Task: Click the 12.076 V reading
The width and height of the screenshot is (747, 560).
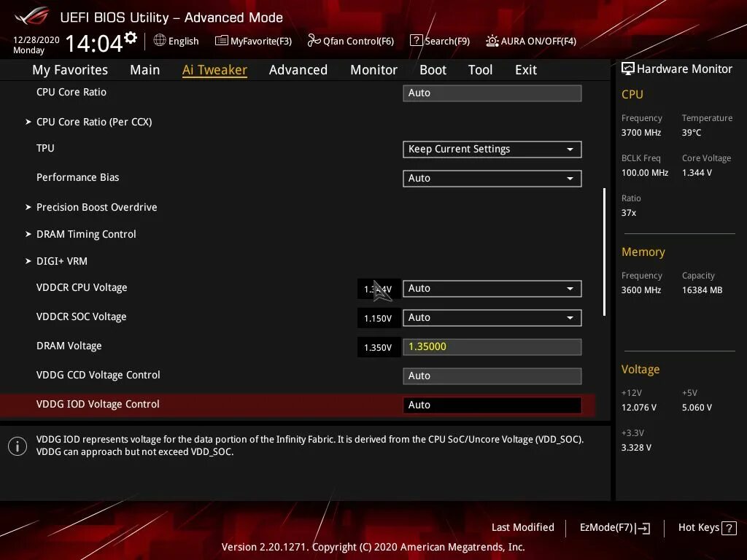Action: click(x=639, y=407)
